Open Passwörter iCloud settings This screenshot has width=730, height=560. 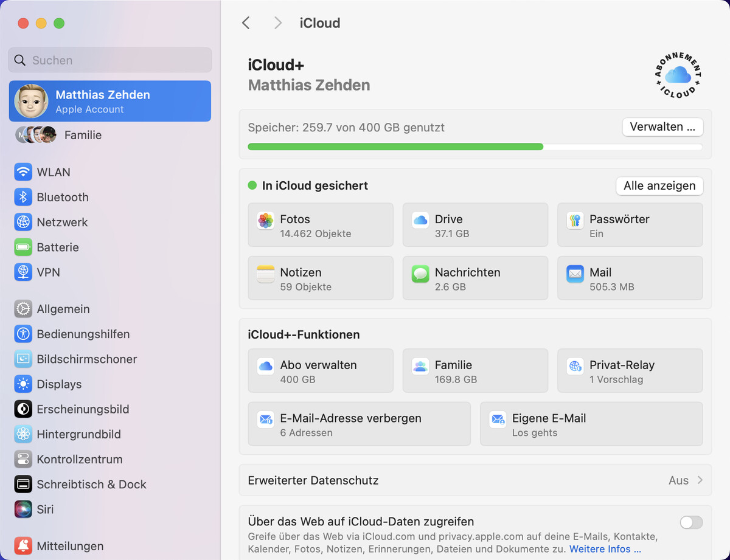pos(630,224)
